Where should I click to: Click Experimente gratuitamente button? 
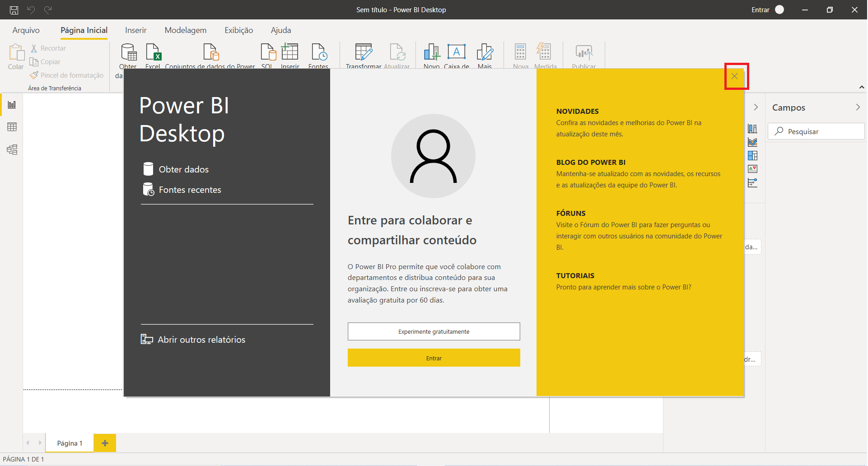click(x=434, y=331)
